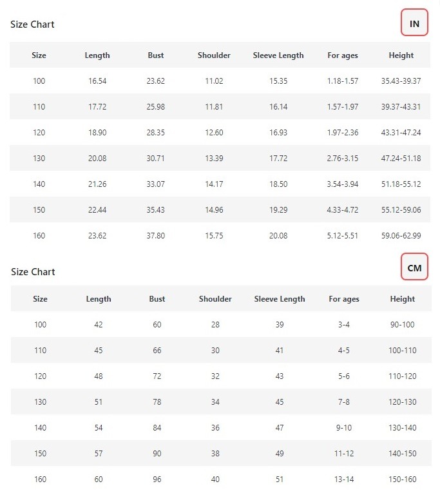
Task: Click length value 57 in centimeter table
Action: 99,454
